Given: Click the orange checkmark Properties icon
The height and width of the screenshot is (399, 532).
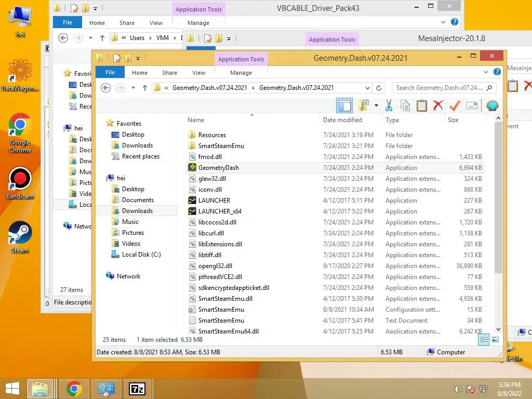Looking at the screenshot, I should (x=455, y=105).
